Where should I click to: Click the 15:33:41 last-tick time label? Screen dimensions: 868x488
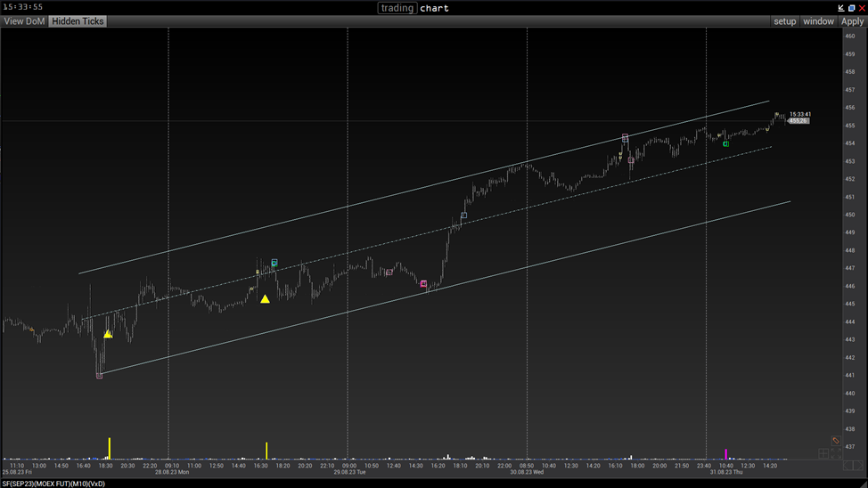tap(800, 115)
